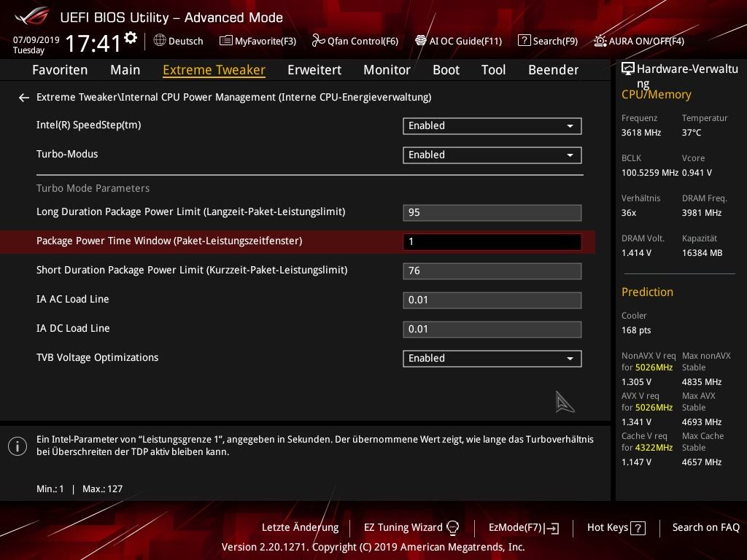Open Search on FAQ

coord(706,528)
